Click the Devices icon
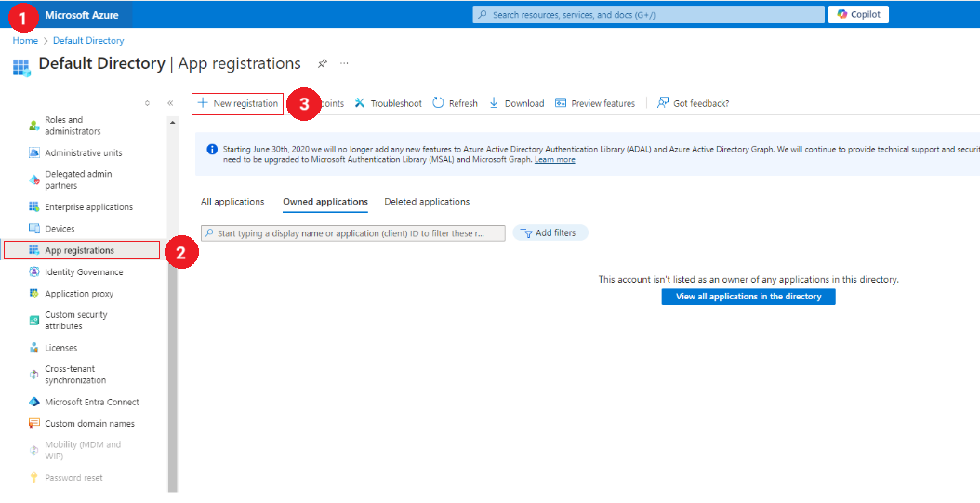This screenshot has height=503, width=980. pos(34,229)
